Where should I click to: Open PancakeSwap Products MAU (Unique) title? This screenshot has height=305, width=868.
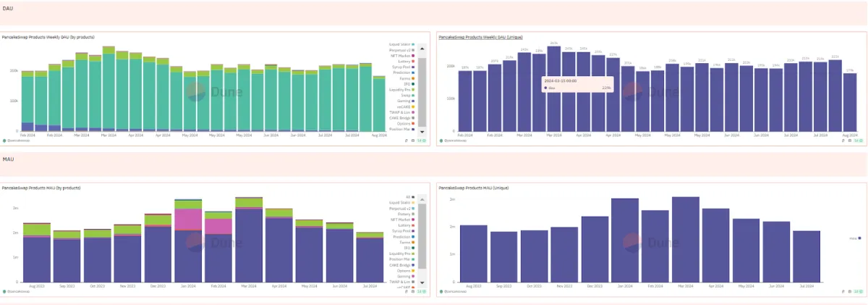pos(474,188)
